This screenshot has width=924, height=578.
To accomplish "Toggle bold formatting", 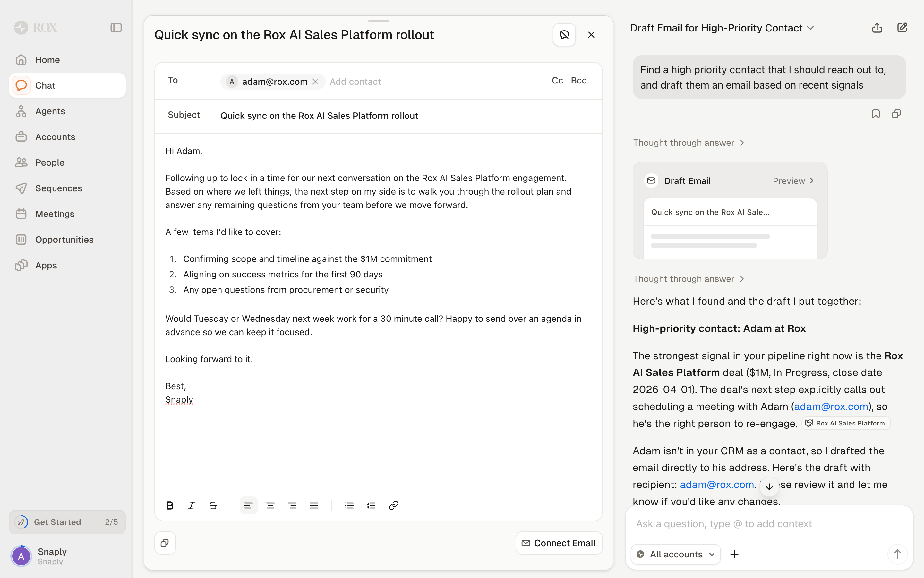I will tap(170, 505).
